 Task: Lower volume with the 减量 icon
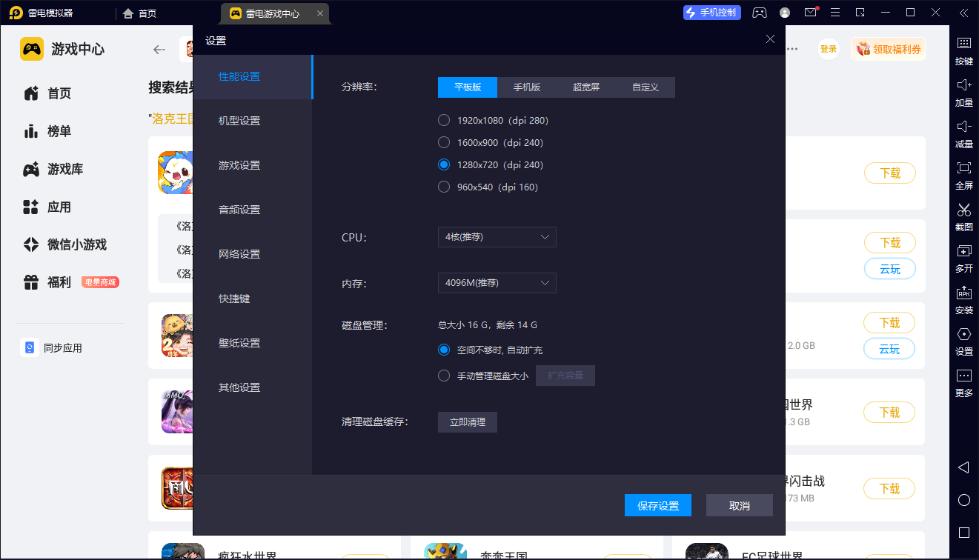(x=963, y=133)
